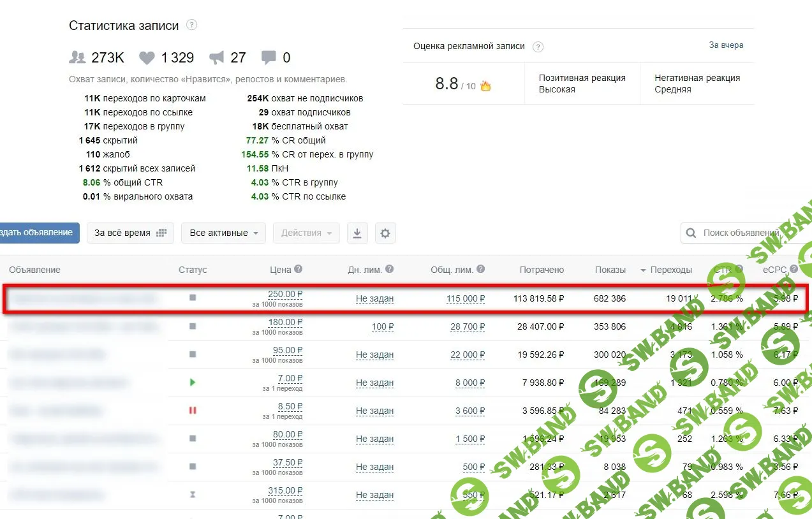Sort by the Показы column header
This screenshot has width=812, height=519.
[610, 270]
